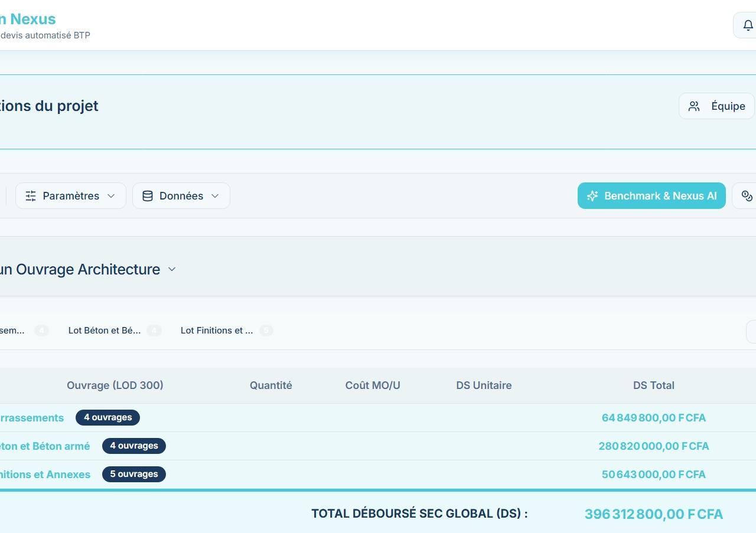Launch Benchmark & Nexus AI
Image resolution: width=756 pixels, height=533 pixels.
tap(651, 196)
